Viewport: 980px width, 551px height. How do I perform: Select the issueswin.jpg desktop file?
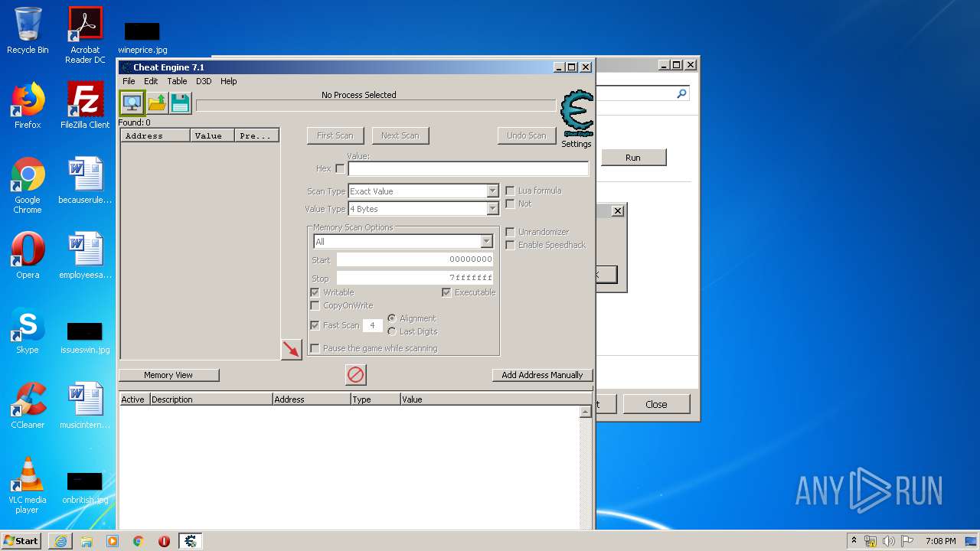coord(85,338)
